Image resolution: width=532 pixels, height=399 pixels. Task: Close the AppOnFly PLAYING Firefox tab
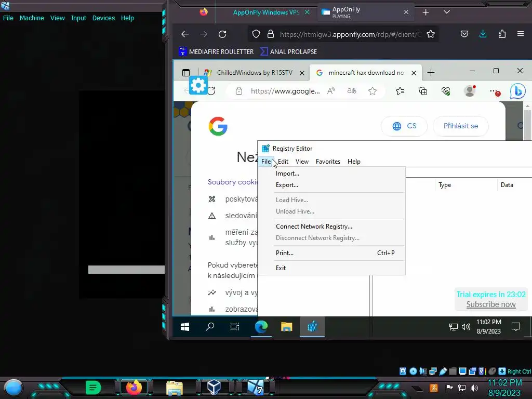pyautogui.click(x=406, y=12)
